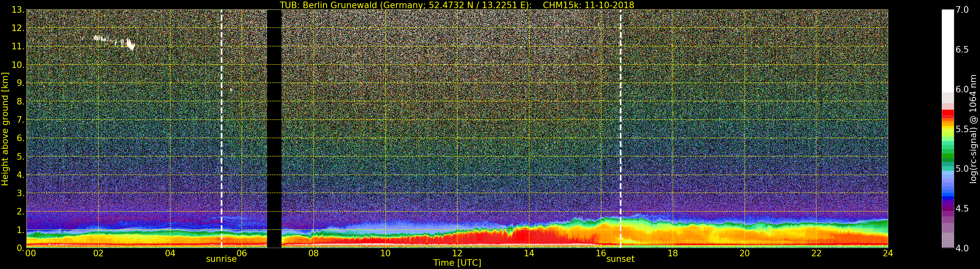Click the 00 tick on the time axis
Screen dimensions: 980x269
click(30, 253)
